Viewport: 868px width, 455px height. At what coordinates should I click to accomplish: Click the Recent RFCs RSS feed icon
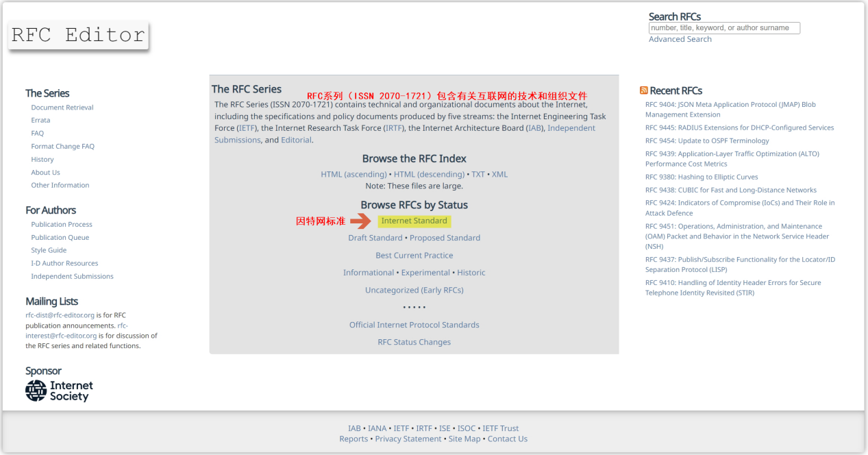(643, 90)
